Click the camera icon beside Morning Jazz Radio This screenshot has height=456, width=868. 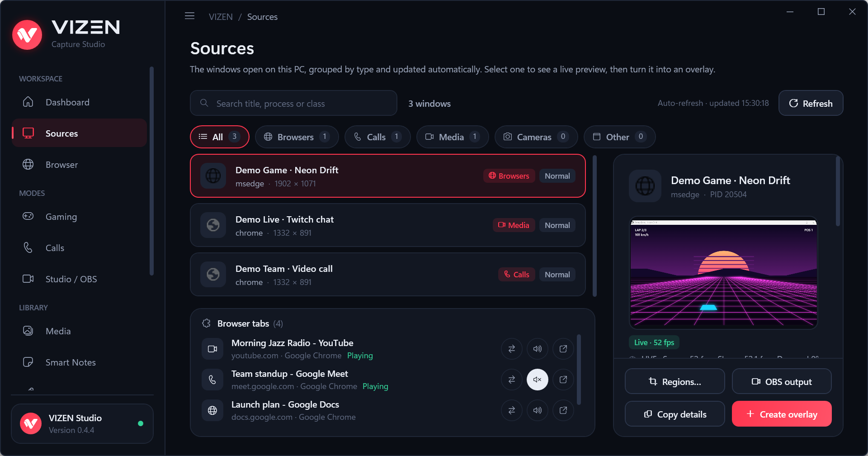coord(212,349)
